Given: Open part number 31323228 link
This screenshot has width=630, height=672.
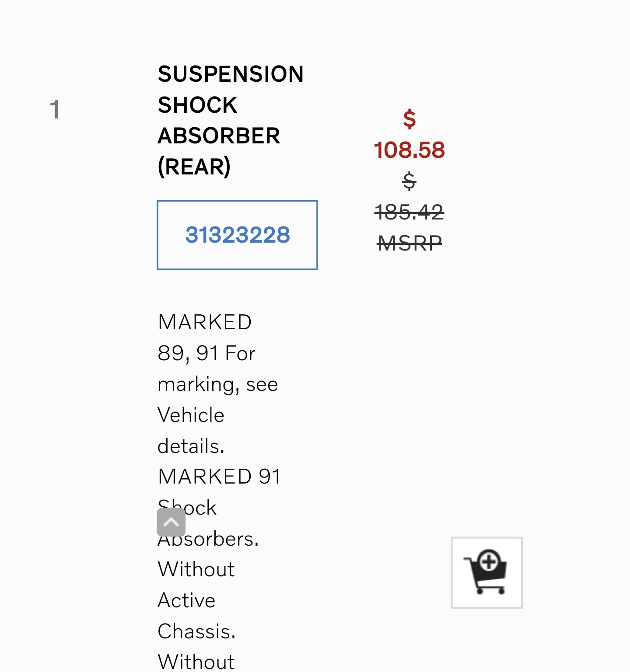Looking at the screenshot, I should point(238,235).
